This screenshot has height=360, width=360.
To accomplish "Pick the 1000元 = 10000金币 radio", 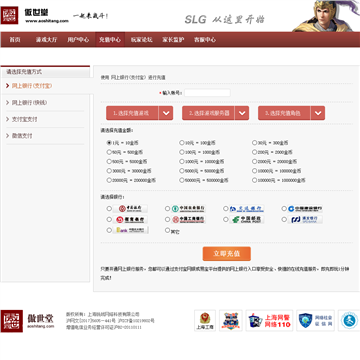I will tap(182, 161).
